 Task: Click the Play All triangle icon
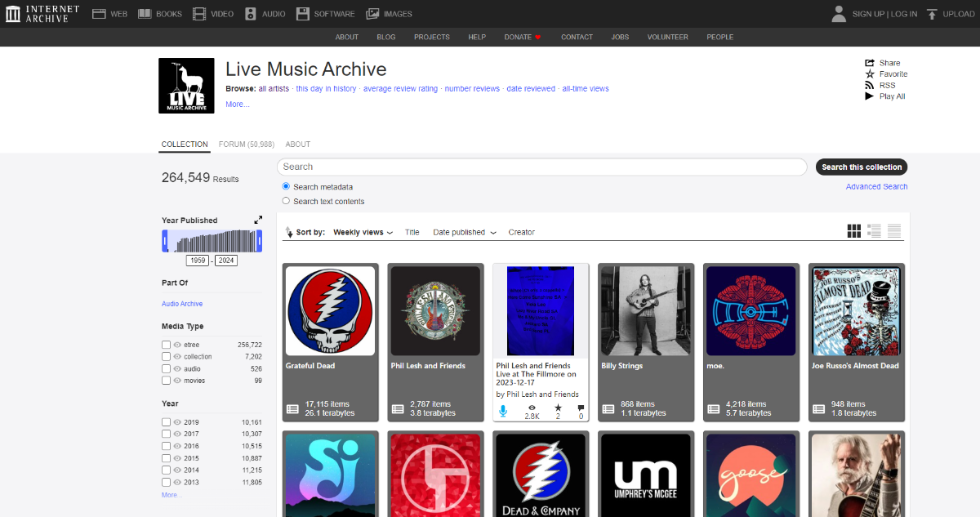click(870, 96)
